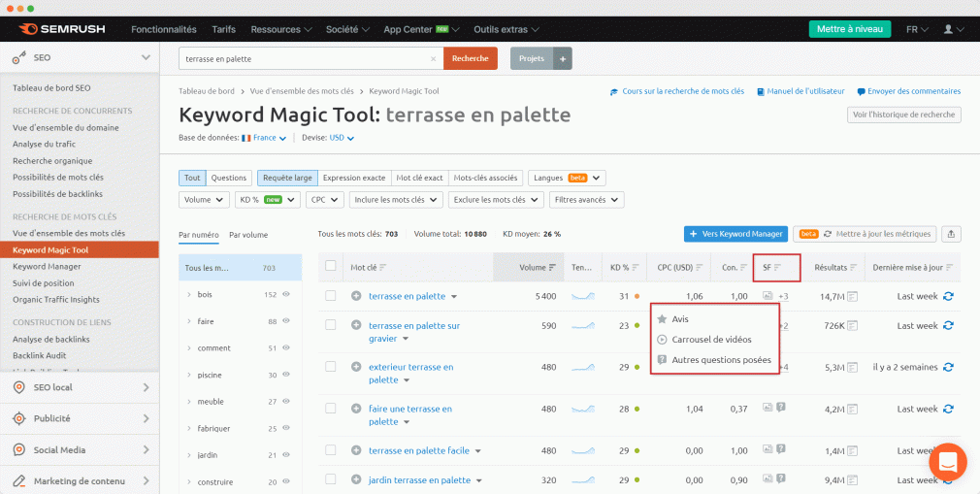Switch to Expression exacte match type
Viewport: 980px width, 494px height.
pyautogui.click(x=354, y=178)
